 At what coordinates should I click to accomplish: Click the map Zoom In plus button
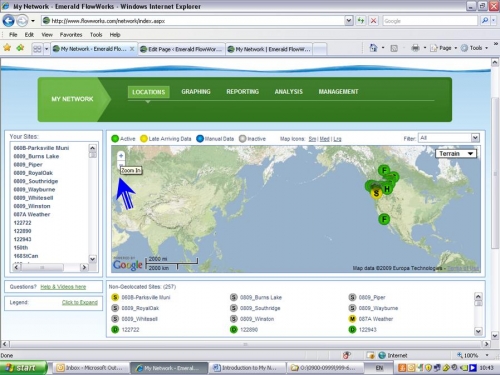[x=121, y=155]
